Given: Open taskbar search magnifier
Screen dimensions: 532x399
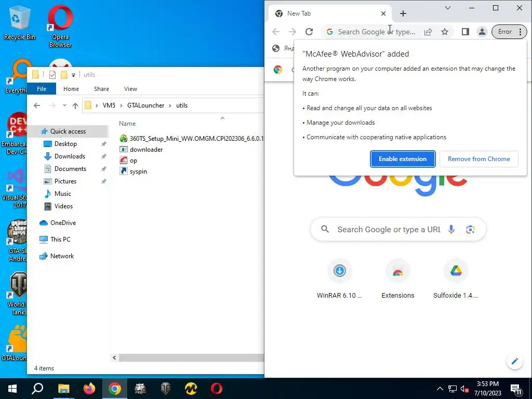Looking at the screenshot, I should (x=37, y=389).
